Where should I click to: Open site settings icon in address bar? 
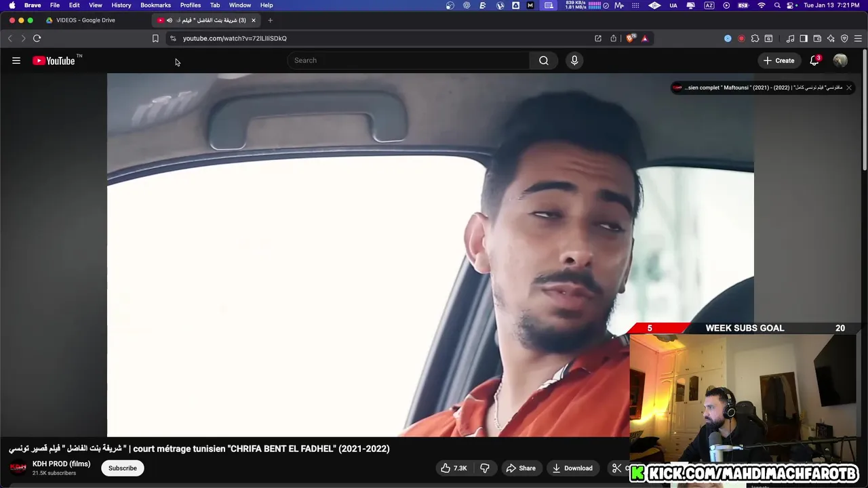(173, 39)
